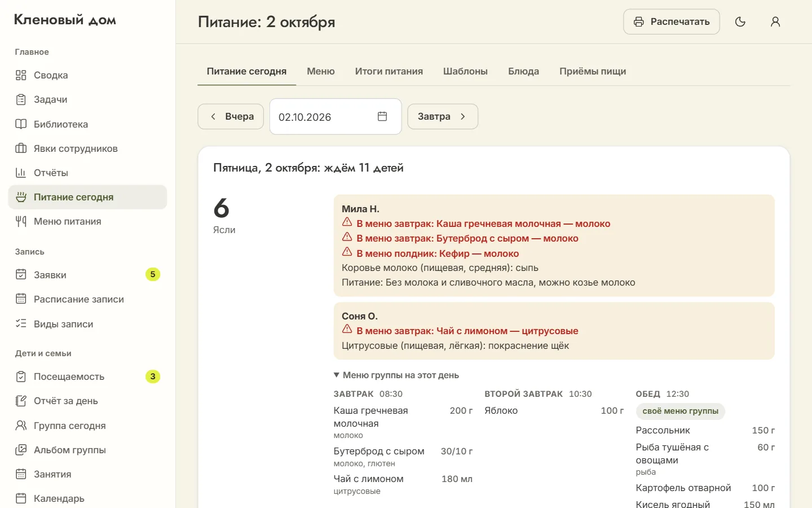Viewport: 812px width, 508px height.
Task: Select Питание сегодня sidebar item
Action: (87, 197)
